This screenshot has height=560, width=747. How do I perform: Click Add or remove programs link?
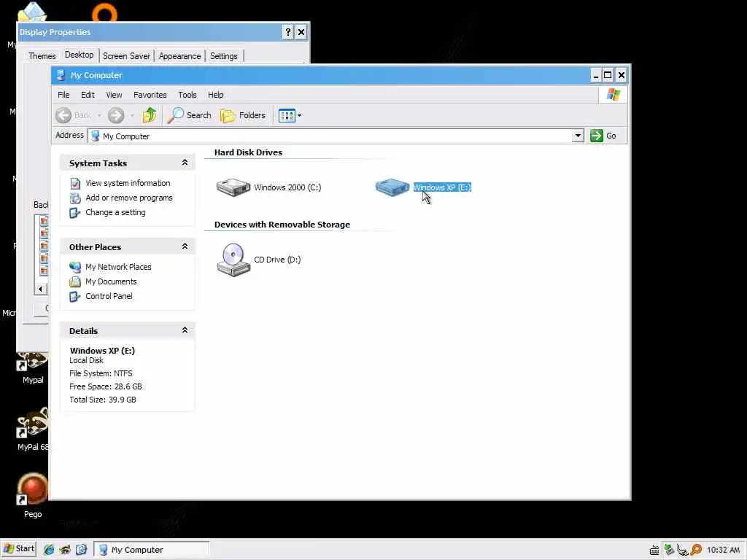tap(129, 198)
